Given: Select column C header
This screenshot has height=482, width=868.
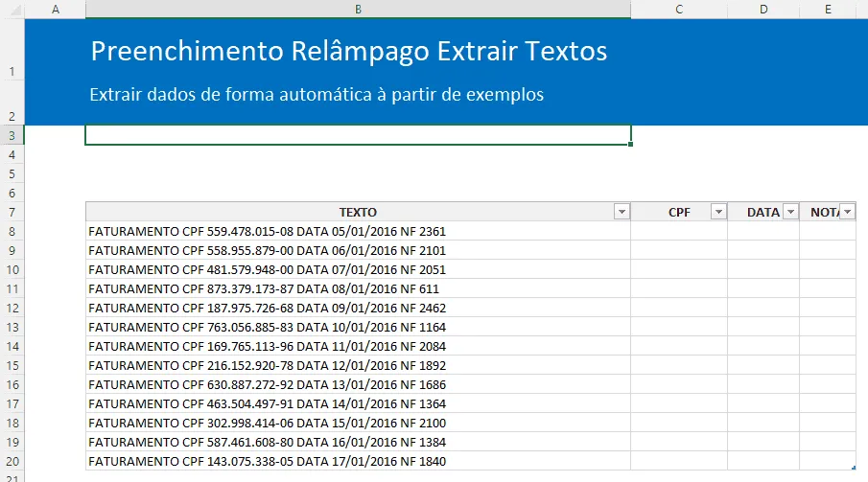Looking at the screenshot, I should pos(679,10).
